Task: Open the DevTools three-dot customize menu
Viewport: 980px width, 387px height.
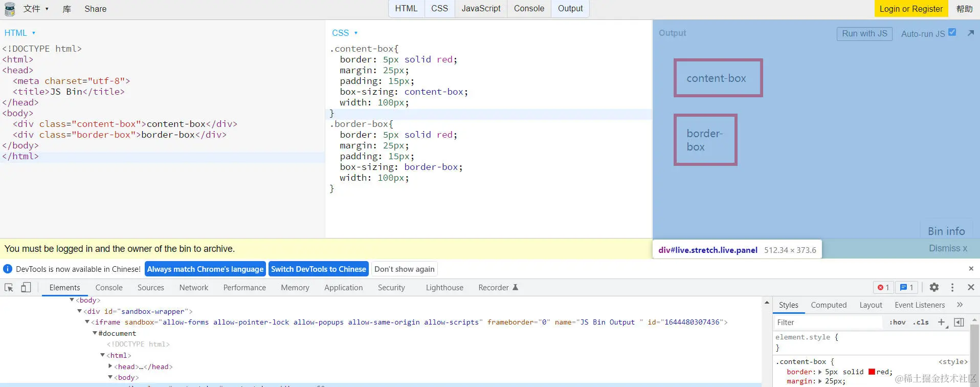Action: 952,287
